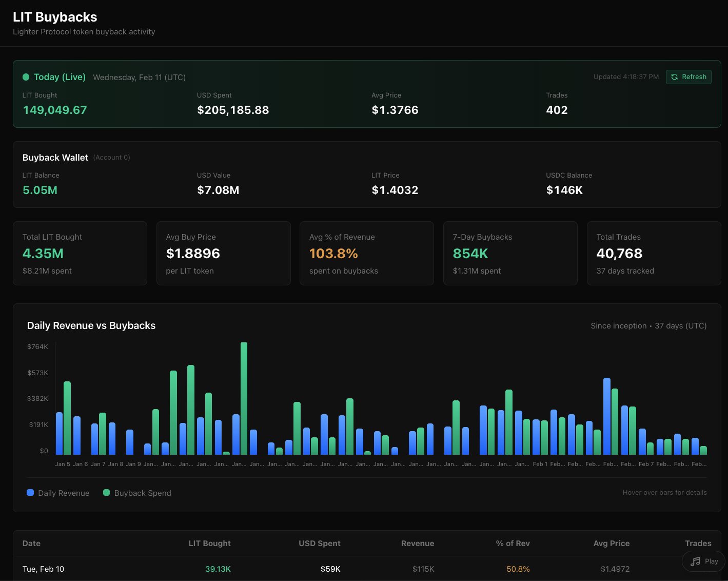
Task: Sort by the Trades column header
Action: click(x=698, y=543)
